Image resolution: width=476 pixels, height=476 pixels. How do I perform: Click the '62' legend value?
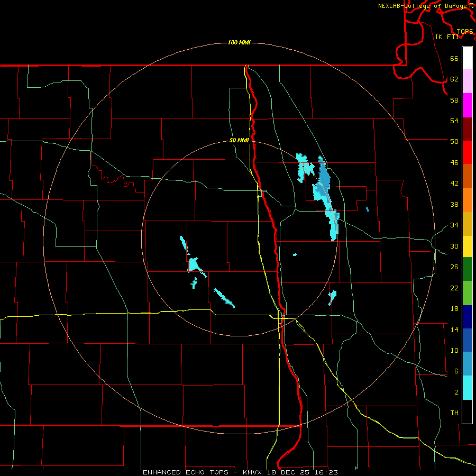coord(454,79)
